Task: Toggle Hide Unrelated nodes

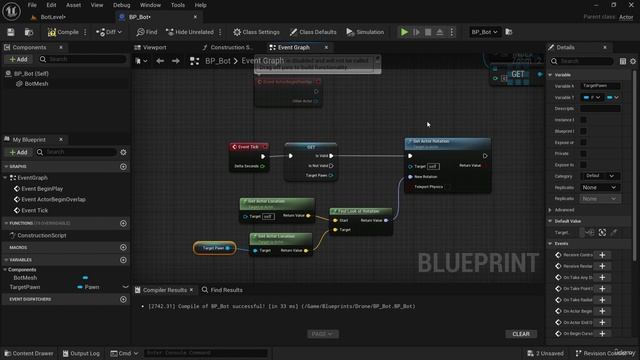Action: click(x=190, y=32)
